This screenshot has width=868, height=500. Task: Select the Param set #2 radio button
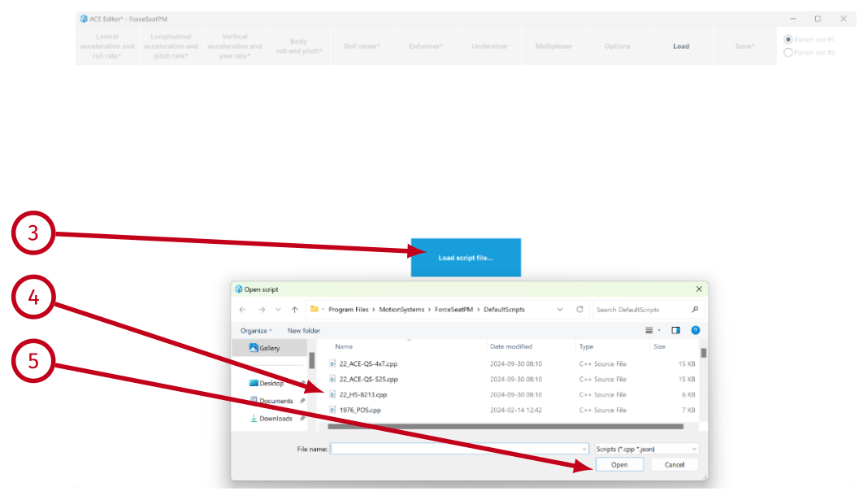coord(788,52)
